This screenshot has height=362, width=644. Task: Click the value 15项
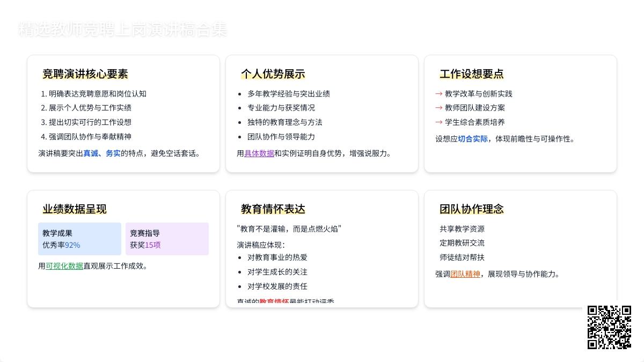pos(153,245)
